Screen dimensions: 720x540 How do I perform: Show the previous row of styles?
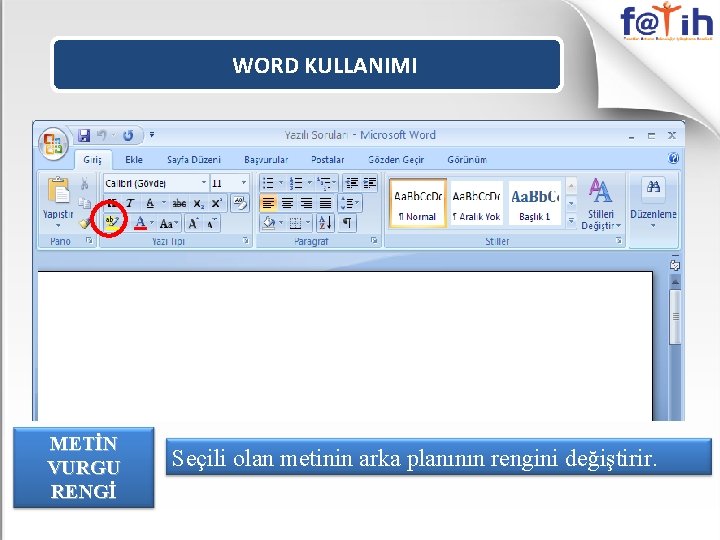(571, 186)
